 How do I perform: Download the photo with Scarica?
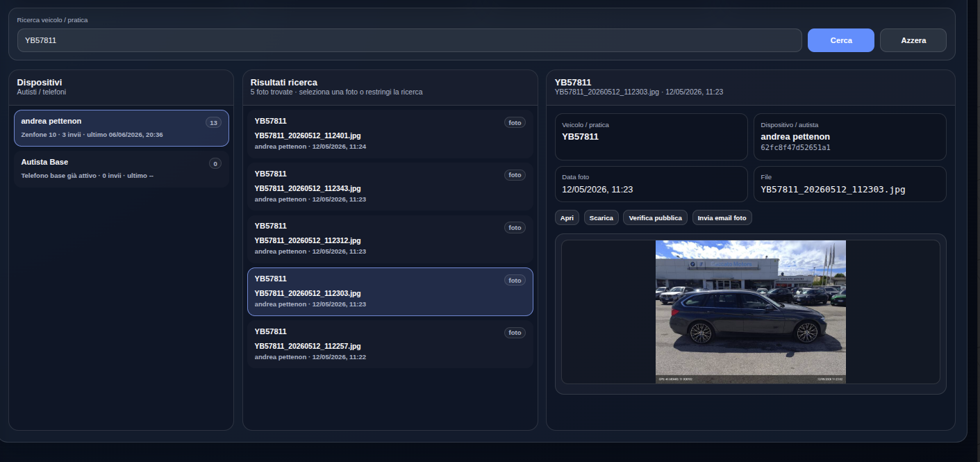pyautogui.click(x=601, y=217)
